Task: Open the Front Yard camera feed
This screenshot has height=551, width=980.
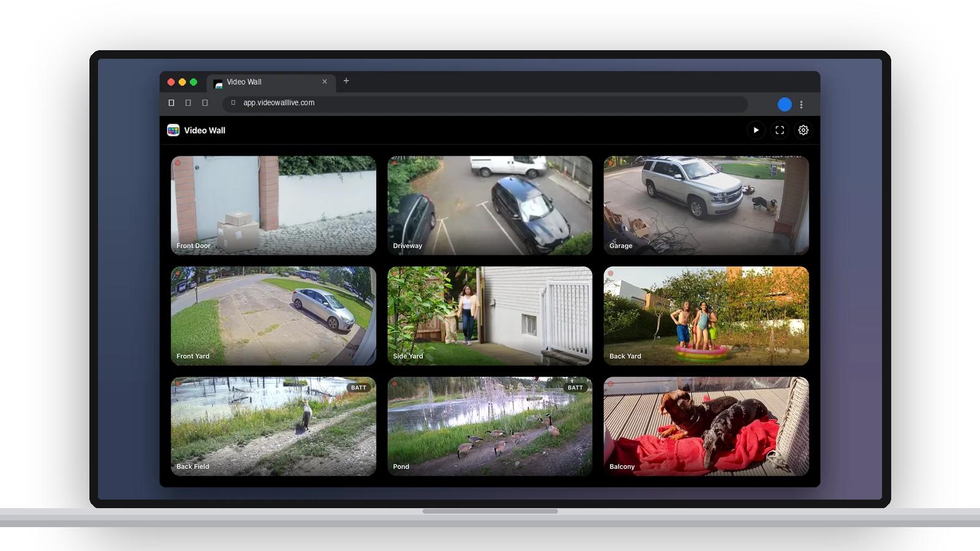Action: 273,316
